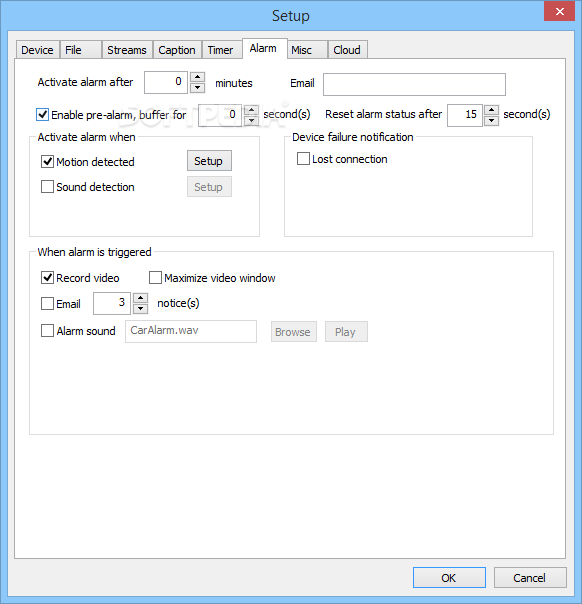Increase pre-alarm buffer seconds
Screen dimensions: 582x604
252,110
